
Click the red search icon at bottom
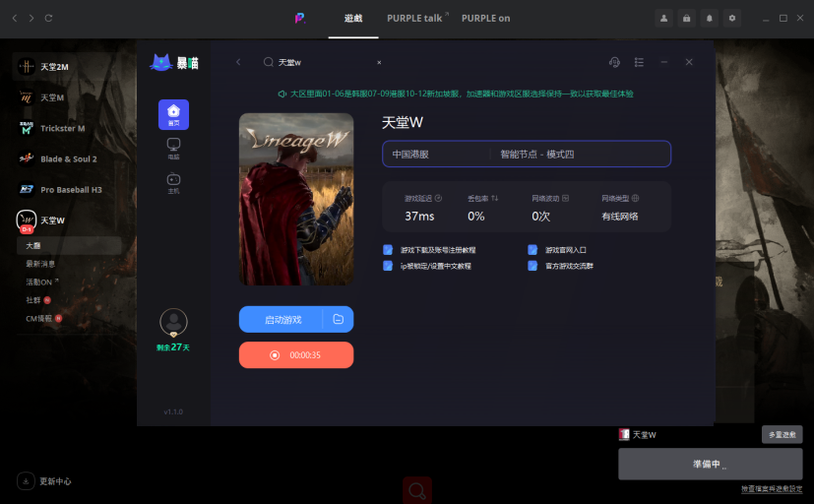(417, 490)
